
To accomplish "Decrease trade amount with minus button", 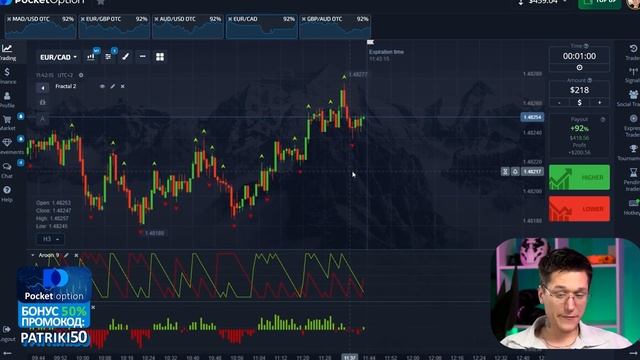I will coord(559,102).
